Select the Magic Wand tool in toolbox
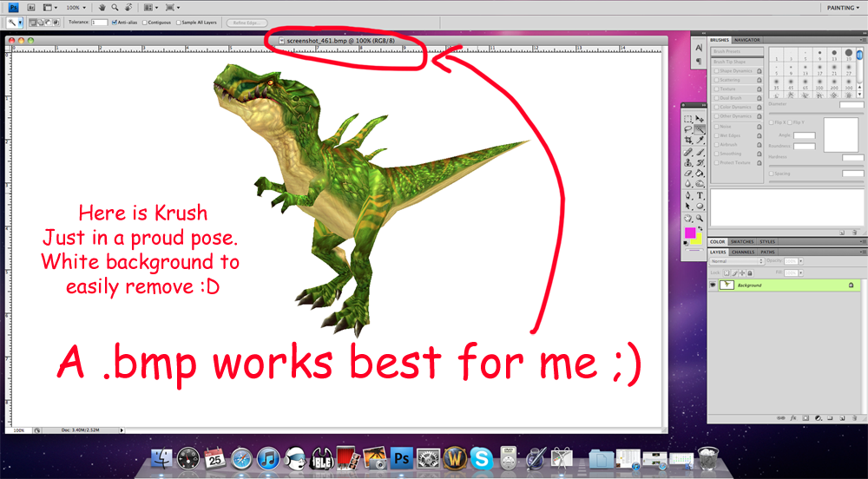Image resolution: width=868 pixels, height=479 pixels. pyautogui.click(x=699, y=129)
